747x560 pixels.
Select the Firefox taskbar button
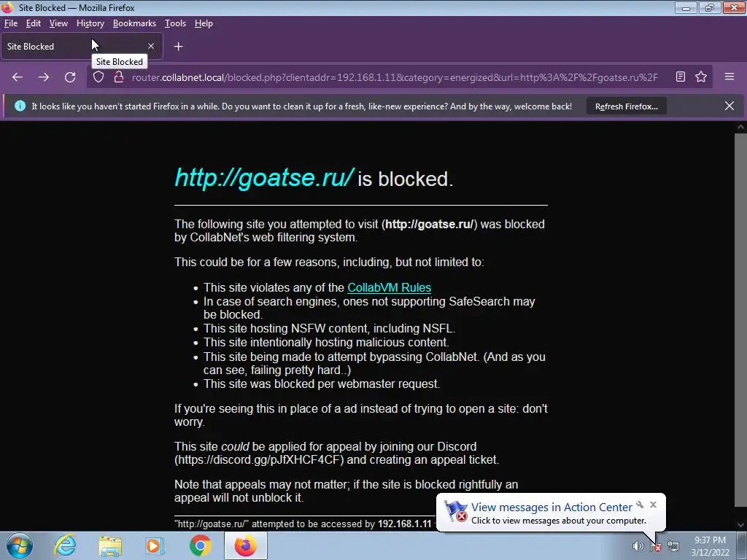[245, 545]
